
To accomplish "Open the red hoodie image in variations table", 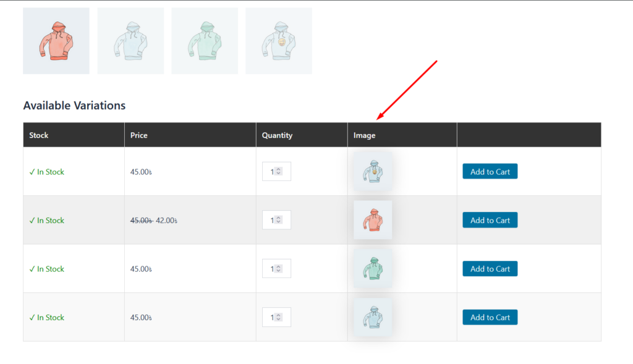I will tap(373, 220).
